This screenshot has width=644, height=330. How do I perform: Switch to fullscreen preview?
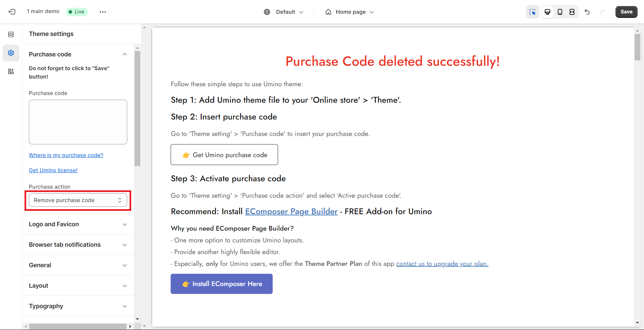[572, 12]
